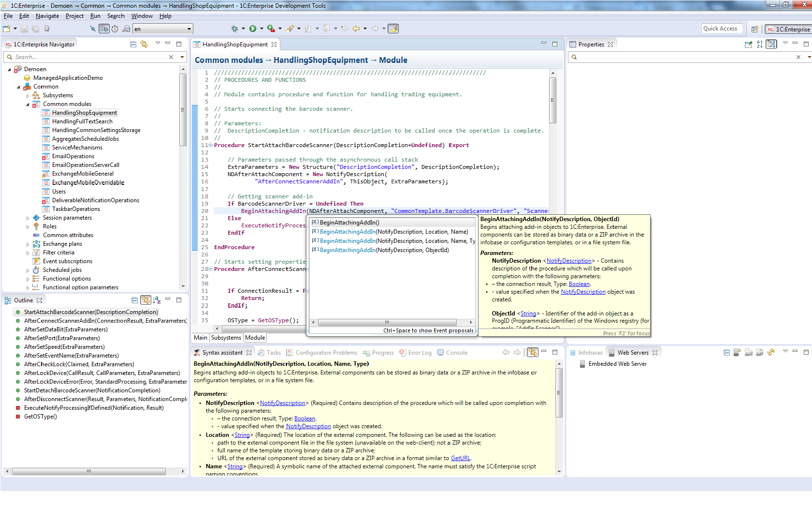Open the Navigator search dropdown arrow

(x=182, y=57)
